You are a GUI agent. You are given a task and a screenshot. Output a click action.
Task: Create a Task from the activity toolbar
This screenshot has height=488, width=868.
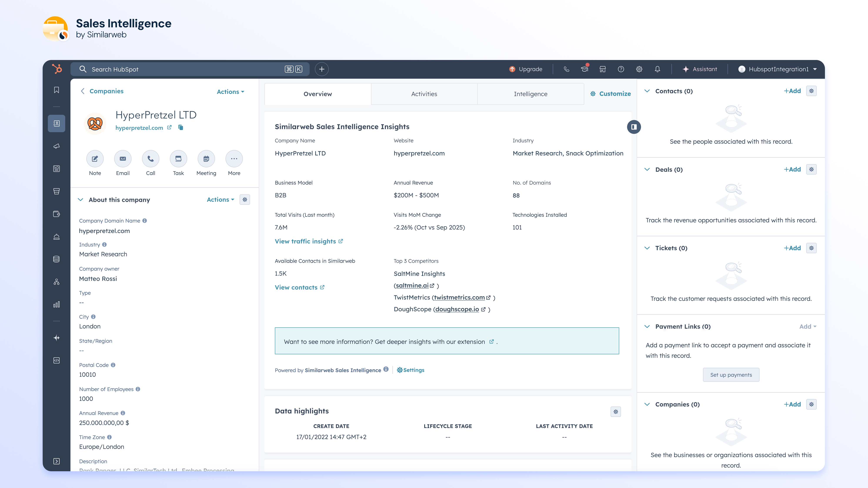(178, 159)
